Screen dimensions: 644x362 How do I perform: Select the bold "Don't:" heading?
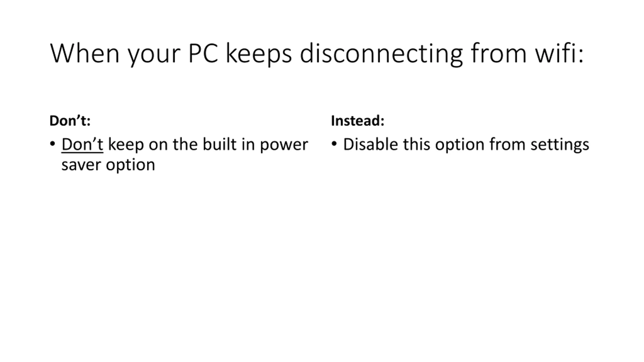coord(70,121)
